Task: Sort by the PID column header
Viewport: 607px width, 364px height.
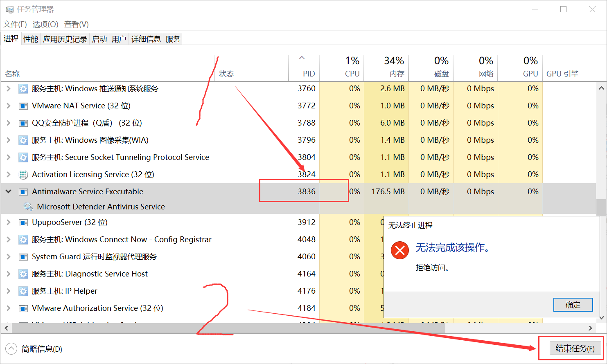Action: click(304, 68)
